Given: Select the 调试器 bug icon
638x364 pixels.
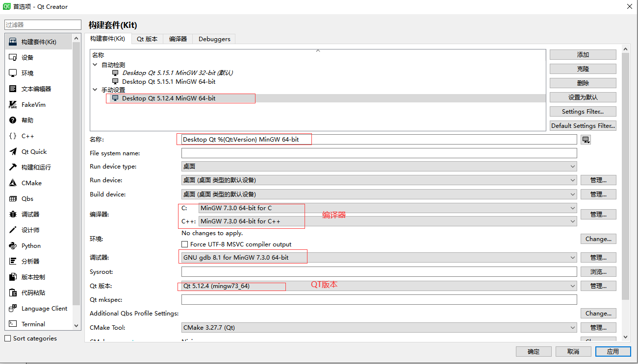Looking at the screenshot, I should tap(13, 214).
